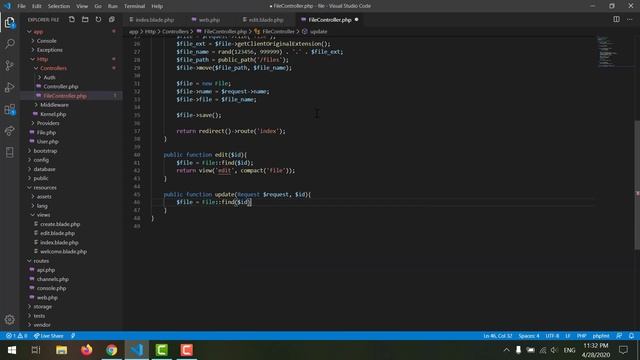Launch File Explorer from taskbar
The image size is (640, 360).
62,350
